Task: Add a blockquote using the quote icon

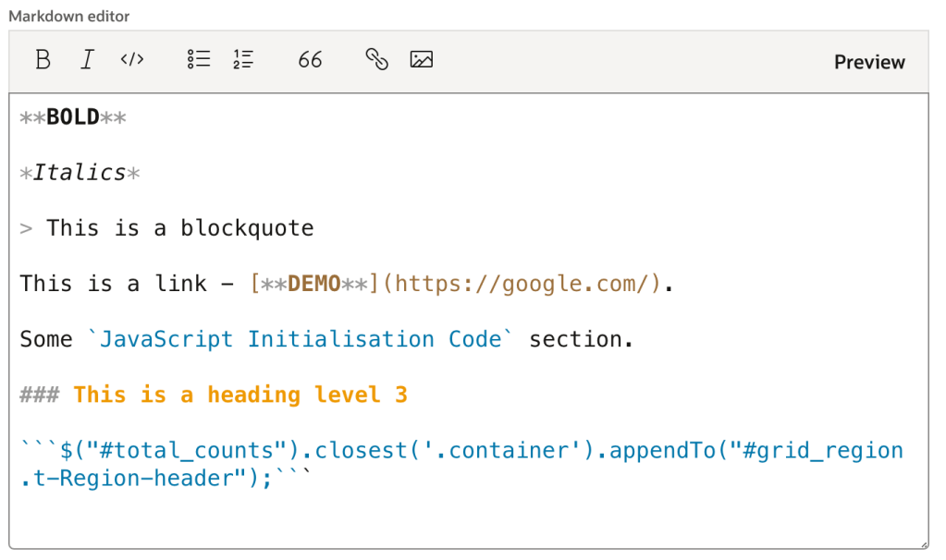Action: pos(310,60)
